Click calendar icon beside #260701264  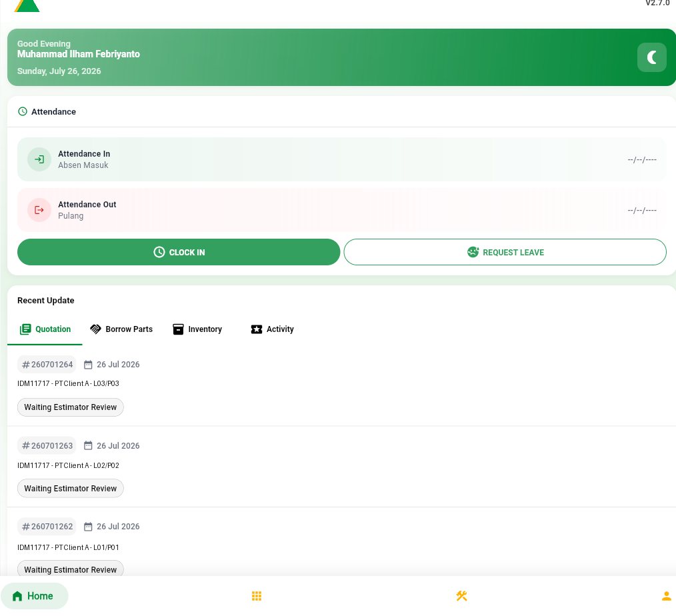pos(88,365)
